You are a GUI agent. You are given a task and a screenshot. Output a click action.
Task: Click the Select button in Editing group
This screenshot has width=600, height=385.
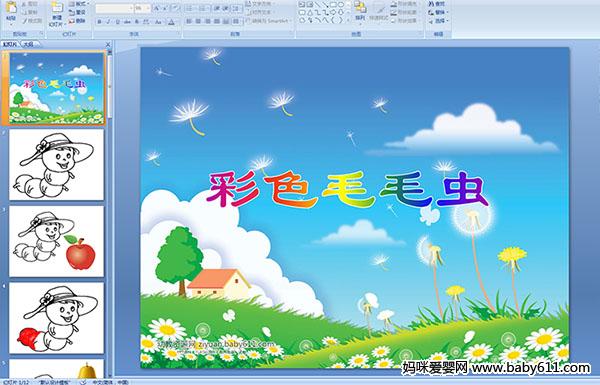point(439,21)
